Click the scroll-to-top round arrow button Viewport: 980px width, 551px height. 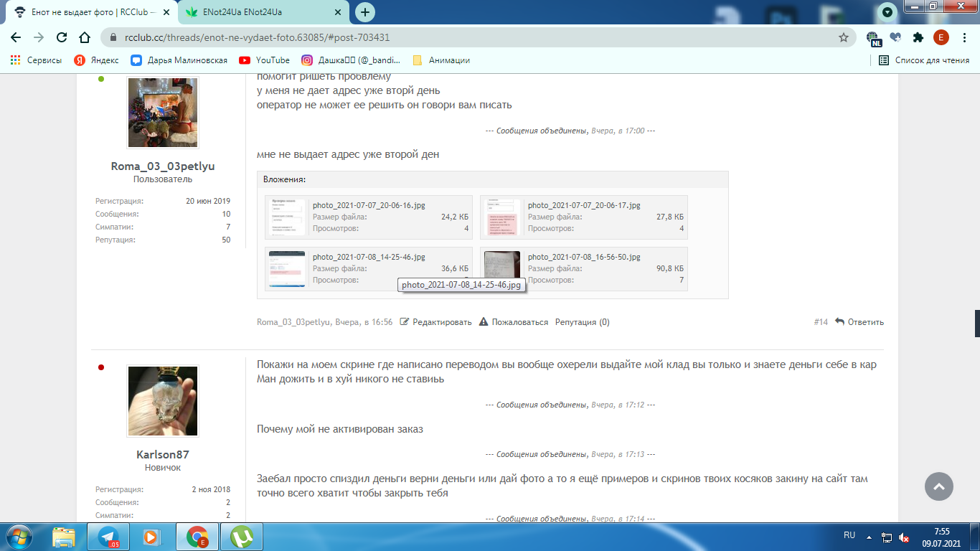point(939,486)
